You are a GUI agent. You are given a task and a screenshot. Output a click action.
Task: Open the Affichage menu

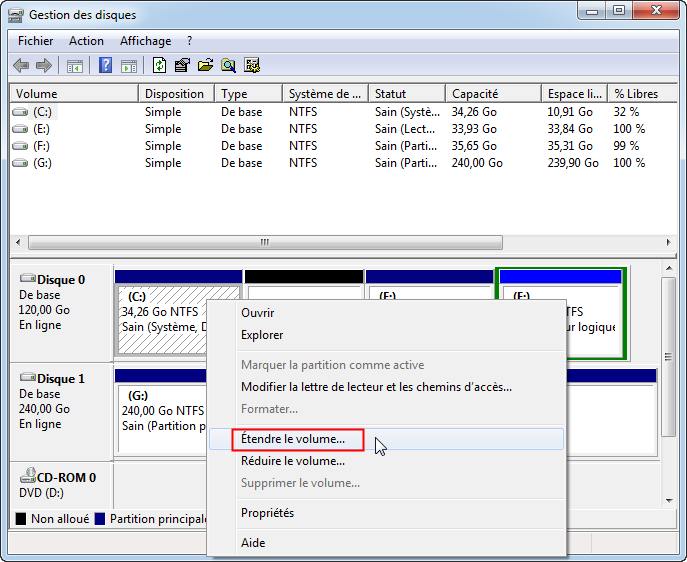click(x=145, y=41)
